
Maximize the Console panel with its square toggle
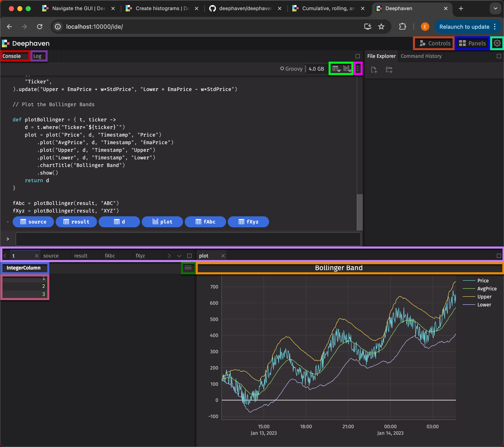click(x=358, y=56)
